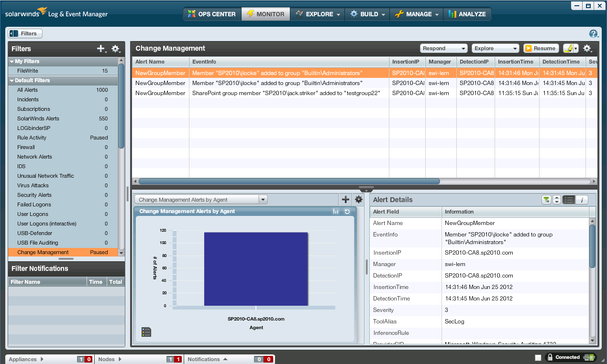Screen dimensions: 607x364
Task: Select the SolarWinds Alerts filter
Action: click(x=63, y=118)
